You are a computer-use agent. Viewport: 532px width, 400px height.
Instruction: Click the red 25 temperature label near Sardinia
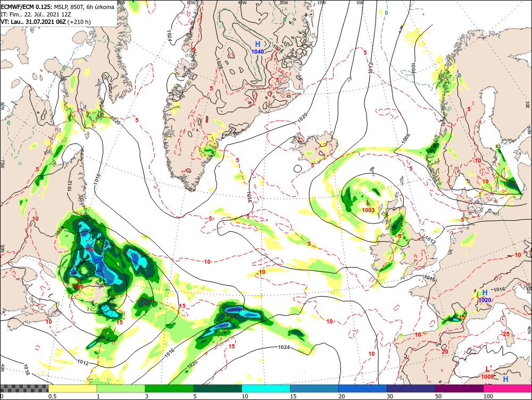[x=506, y=334]
